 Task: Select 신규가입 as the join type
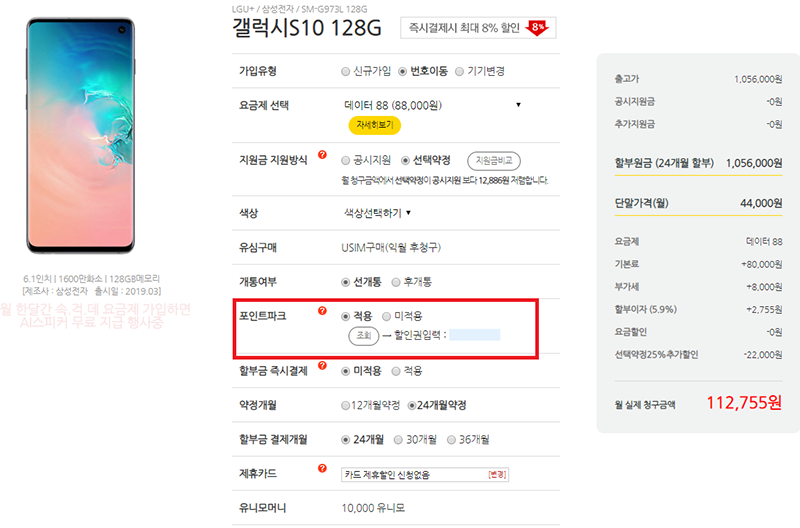click(346, 71)
